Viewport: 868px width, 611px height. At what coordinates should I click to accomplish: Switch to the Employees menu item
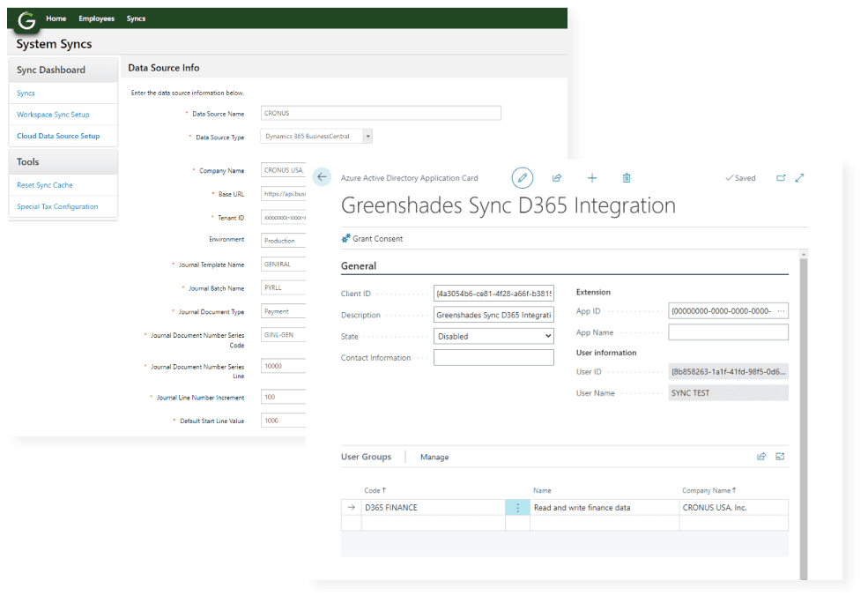pyautogui.click(x=96, y=18)
